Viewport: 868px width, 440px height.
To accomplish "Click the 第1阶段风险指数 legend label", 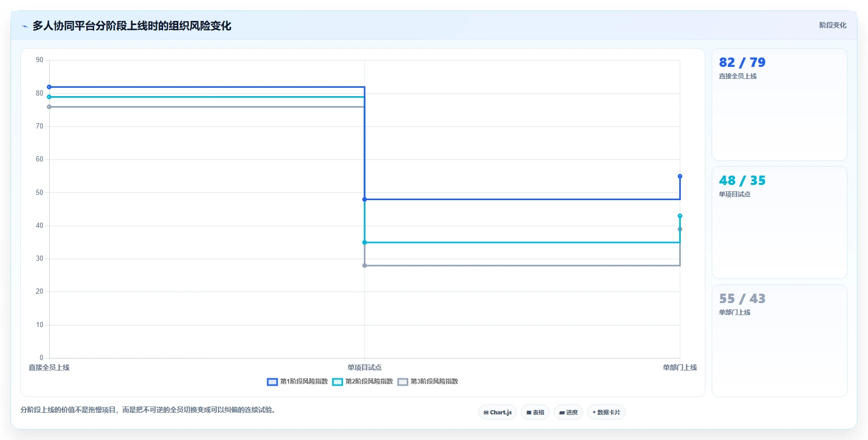I will (x=304, y=381).
